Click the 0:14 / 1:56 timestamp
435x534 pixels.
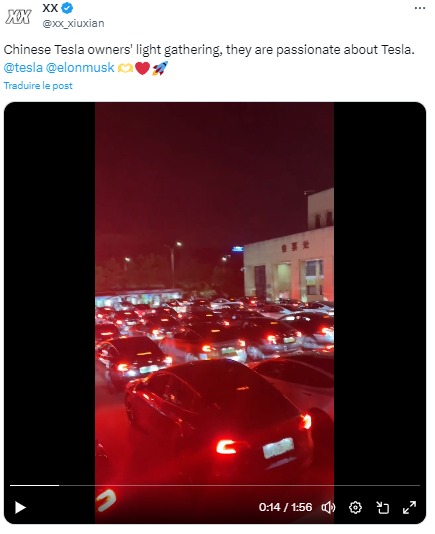click(285, 507)
